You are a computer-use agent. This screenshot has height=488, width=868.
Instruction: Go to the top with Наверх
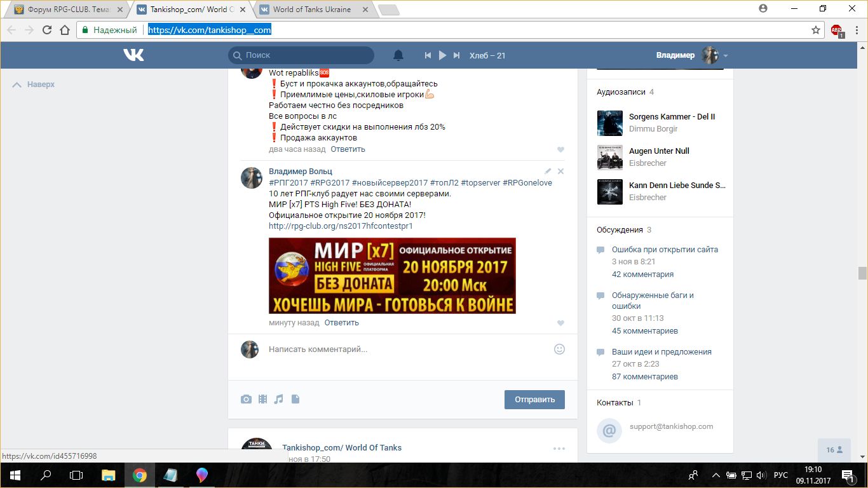[x=34, y=85]
